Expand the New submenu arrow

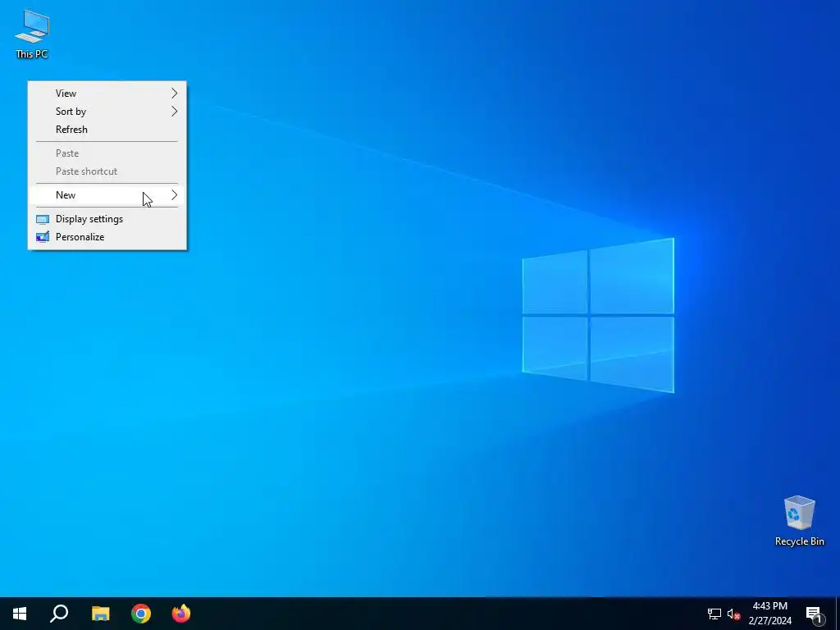coord(174,195)
